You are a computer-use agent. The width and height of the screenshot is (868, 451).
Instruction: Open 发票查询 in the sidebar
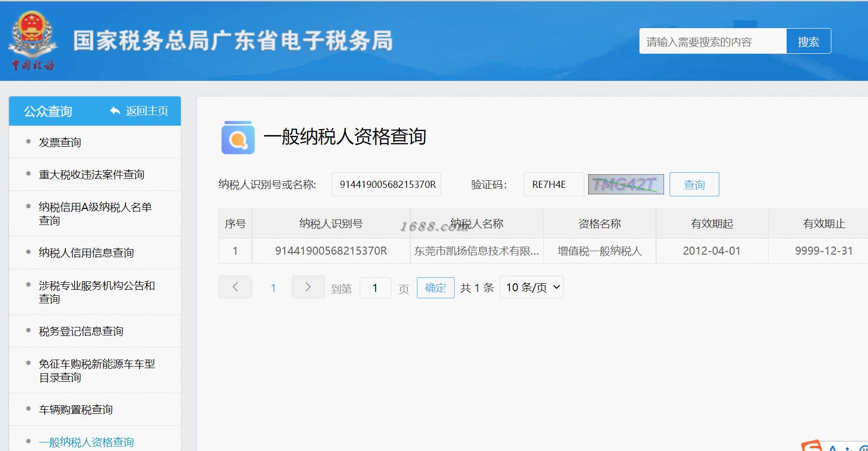click(x=60, y=142)
